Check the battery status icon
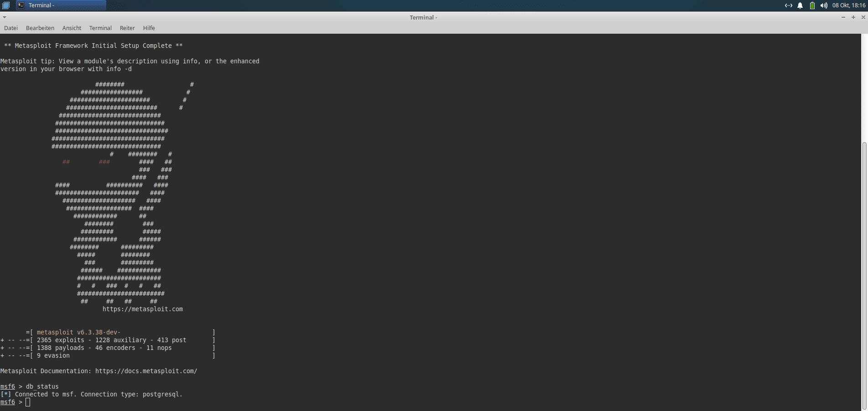868x411 pixels. [812, 5]
